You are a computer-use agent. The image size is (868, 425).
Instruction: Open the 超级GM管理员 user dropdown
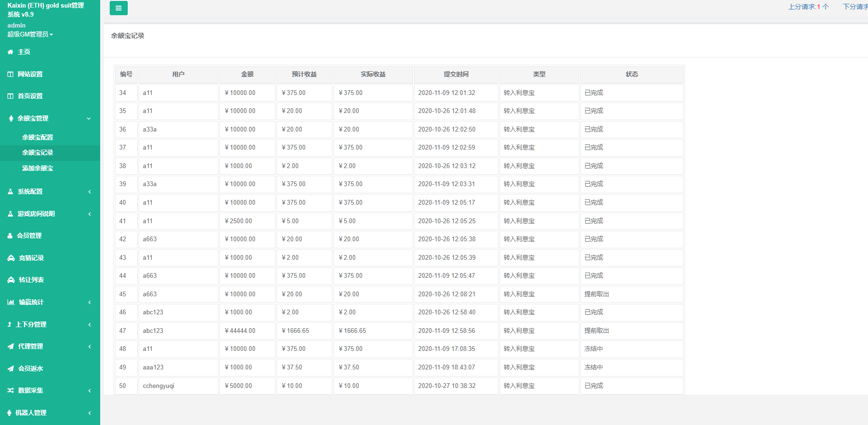[30, 34]
